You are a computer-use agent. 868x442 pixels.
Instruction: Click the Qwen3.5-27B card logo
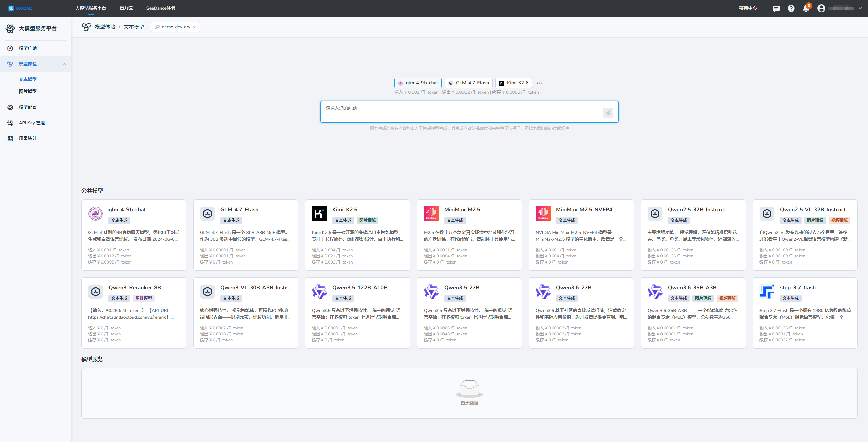431,292
